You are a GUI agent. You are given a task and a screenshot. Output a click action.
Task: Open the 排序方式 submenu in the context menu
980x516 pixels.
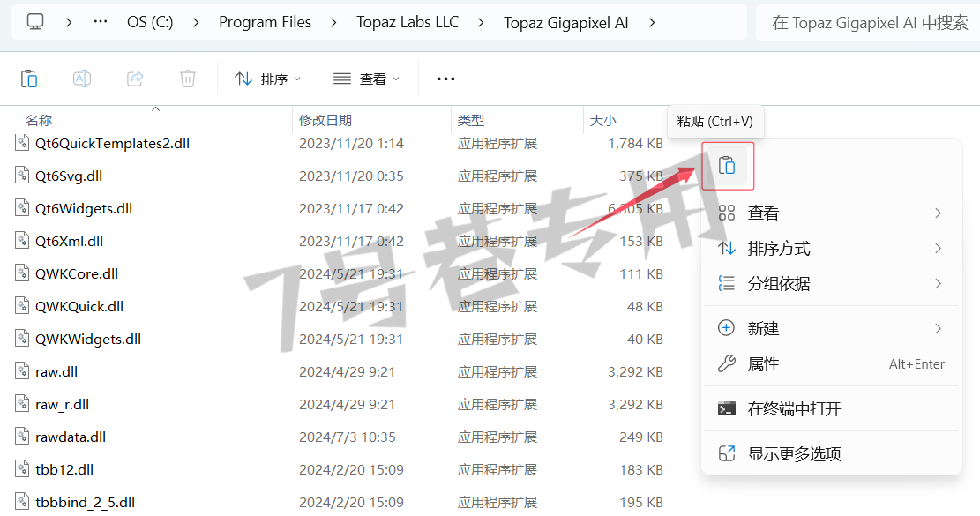pos(832,249)
